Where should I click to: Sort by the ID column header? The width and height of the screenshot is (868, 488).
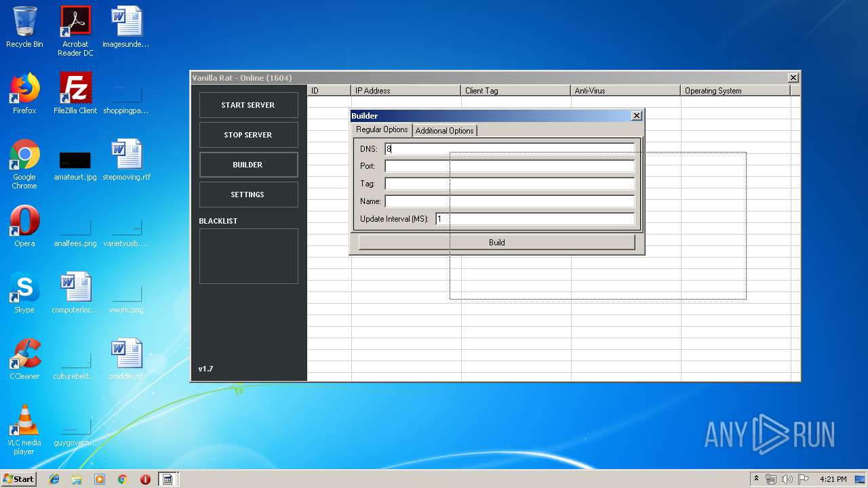(329, 90)
